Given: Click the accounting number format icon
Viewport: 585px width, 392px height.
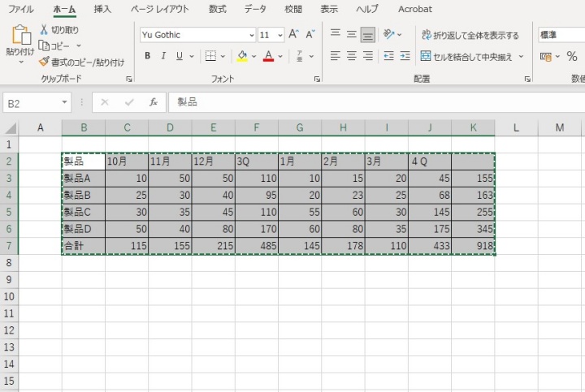Looking at the screenshot, I should 546,56.
